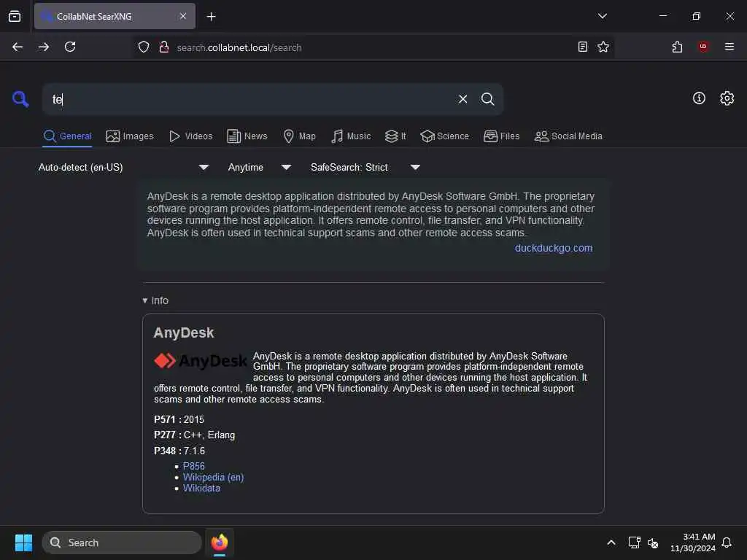Open the Extensions puzzle icon

click(x=677, y=47)
